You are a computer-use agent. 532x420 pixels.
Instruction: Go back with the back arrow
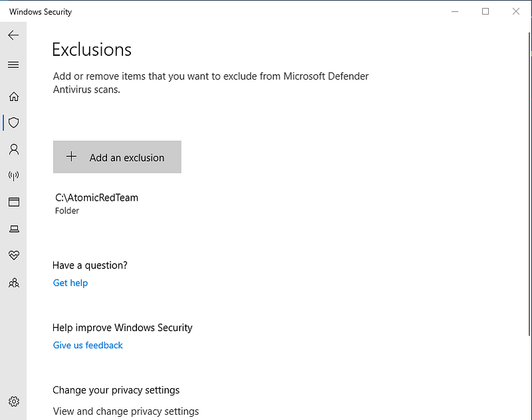(x=13, y=35)
